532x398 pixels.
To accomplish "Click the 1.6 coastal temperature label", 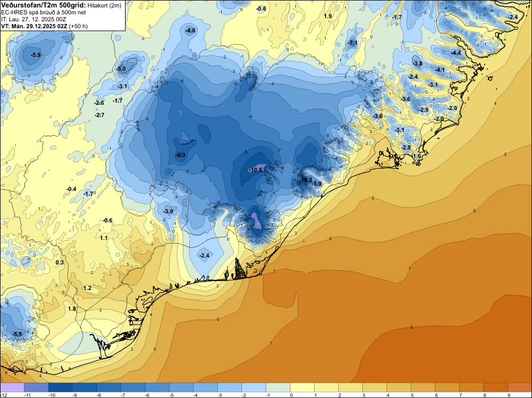I will coord(417,156).
